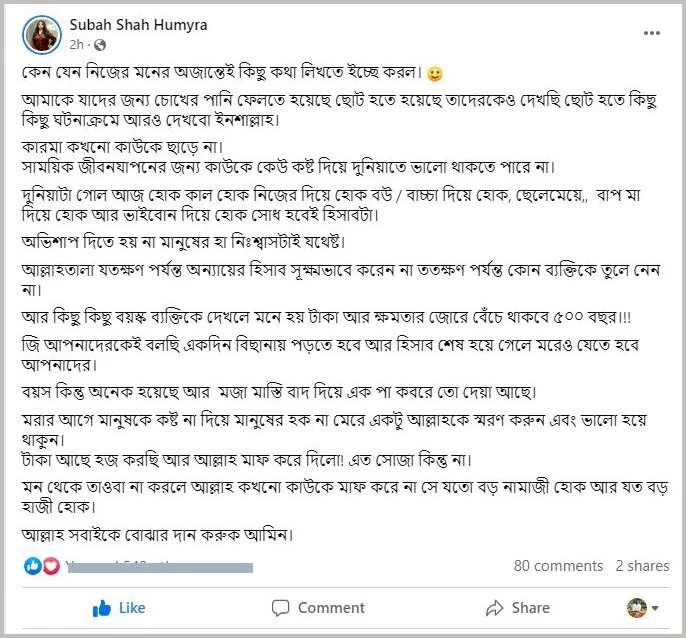Viewport: 686px width, 638px height.
Task: Click the thumbs-up icon in Like button
Action: coord(102,608)
